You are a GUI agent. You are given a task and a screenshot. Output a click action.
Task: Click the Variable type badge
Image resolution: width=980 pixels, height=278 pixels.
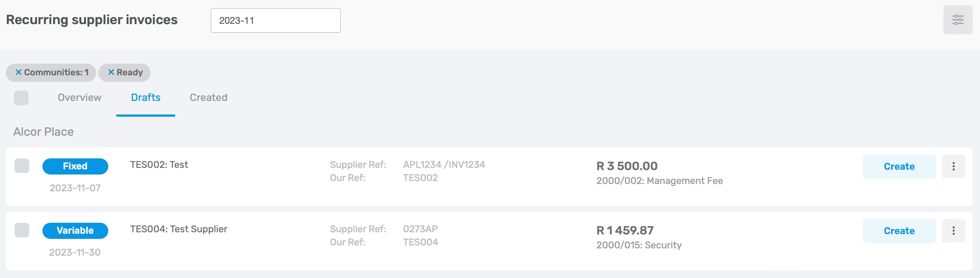pos(75,230)
